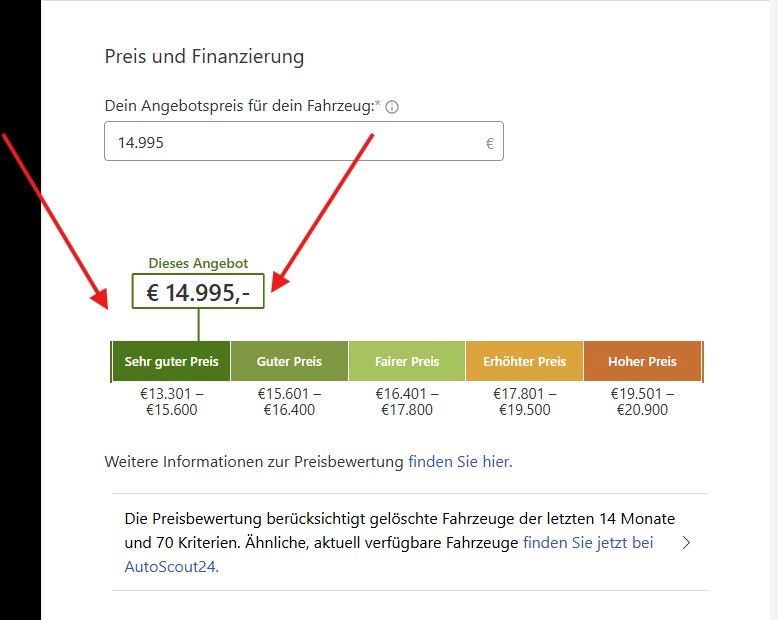Screen dimensions: 778x620
Task: Click the info icon beside Angebotspreis label
Action: click(392, 107)
